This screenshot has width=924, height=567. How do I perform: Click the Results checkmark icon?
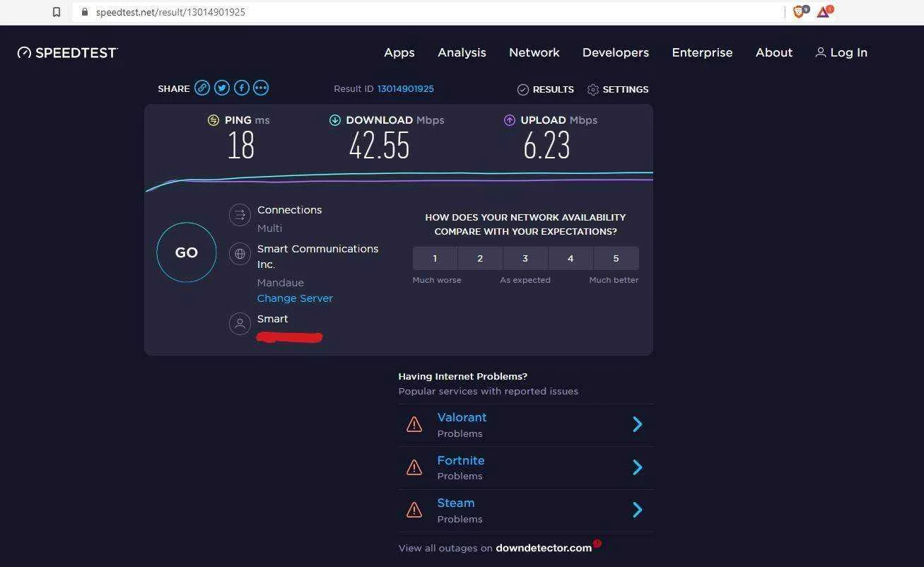(523, 89)
